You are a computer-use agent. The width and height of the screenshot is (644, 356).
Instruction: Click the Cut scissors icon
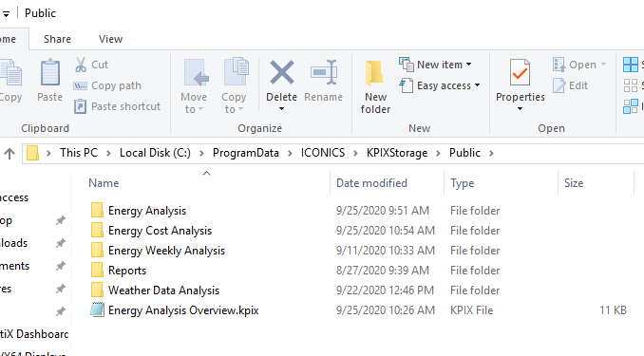81,65
